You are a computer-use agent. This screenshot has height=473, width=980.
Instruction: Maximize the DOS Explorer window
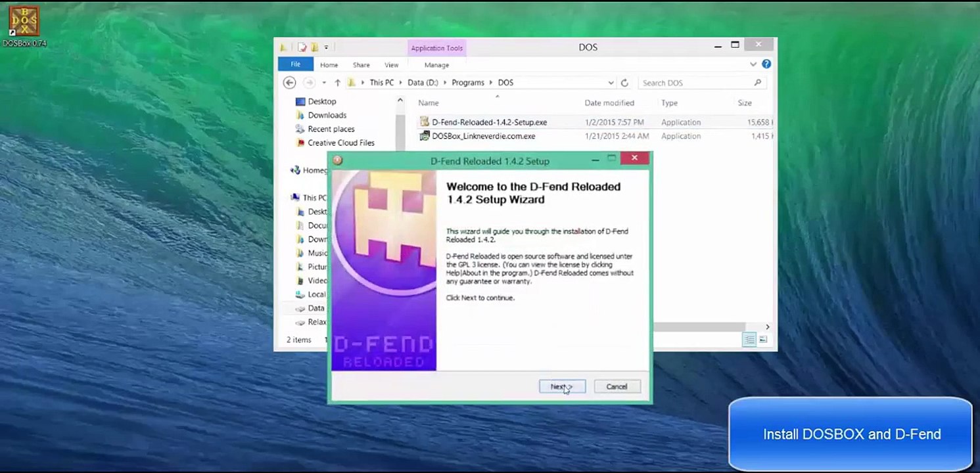(x=735, y=45)
